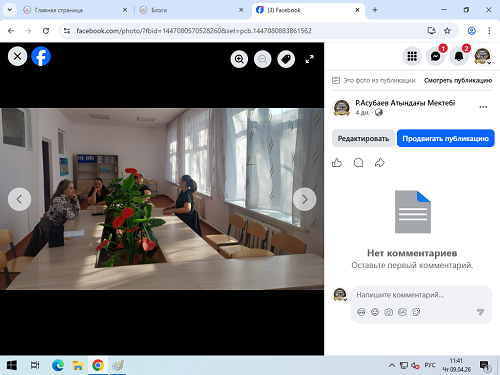Click Продвигать публикацию button
The image size is (500, 375).
tap(446, 138)
